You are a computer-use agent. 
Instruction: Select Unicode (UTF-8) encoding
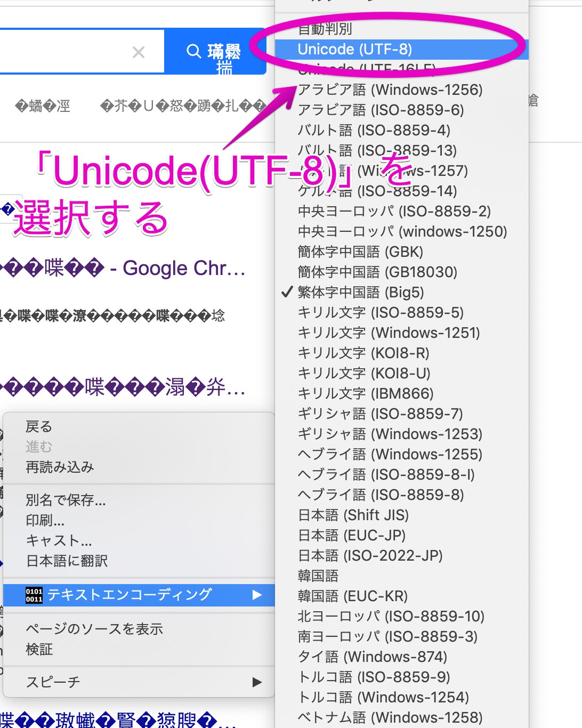(x=355, y=50)
